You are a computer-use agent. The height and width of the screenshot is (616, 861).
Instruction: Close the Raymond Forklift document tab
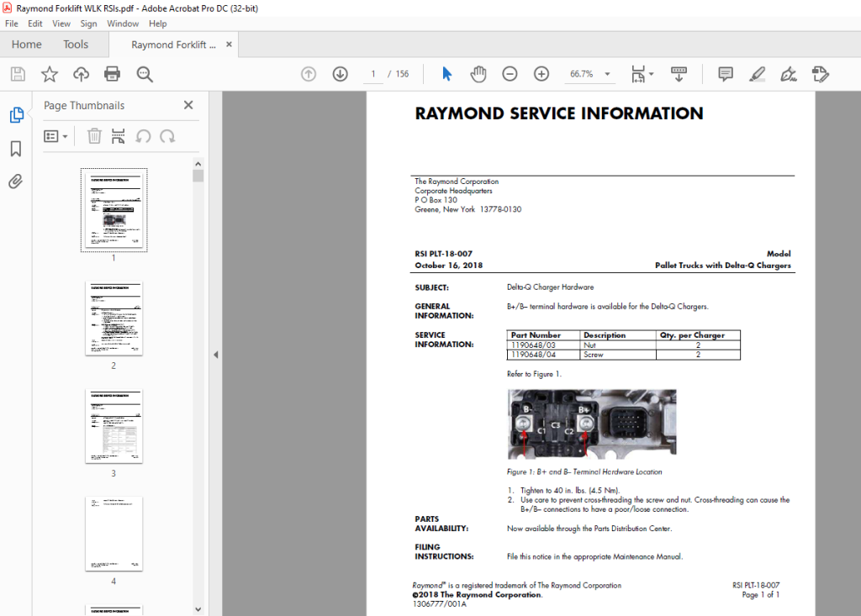click(x=229, y=45)
